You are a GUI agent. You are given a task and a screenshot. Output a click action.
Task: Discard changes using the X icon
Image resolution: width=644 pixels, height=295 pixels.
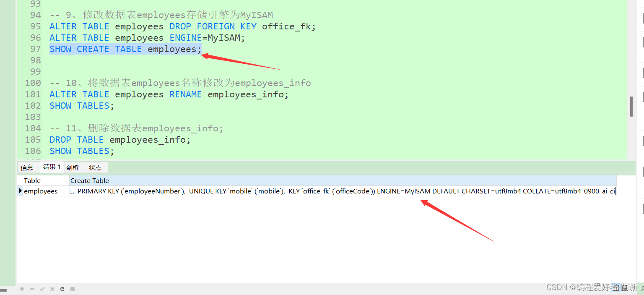tap(52, 289)
